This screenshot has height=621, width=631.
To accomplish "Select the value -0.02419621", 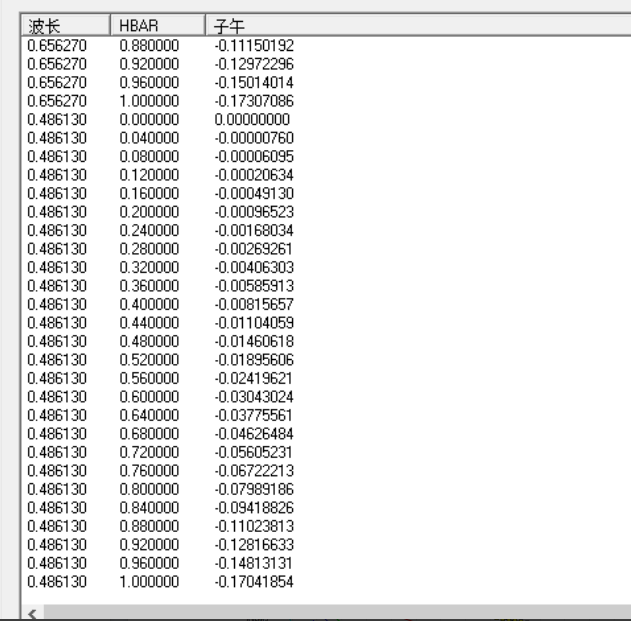I will [x=253, y=378].
